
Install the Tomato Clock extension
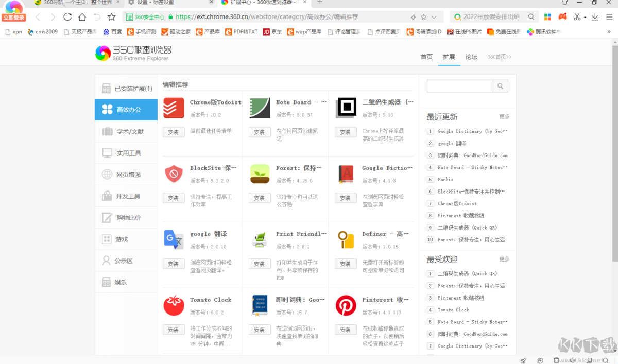[x=174, y=330]
